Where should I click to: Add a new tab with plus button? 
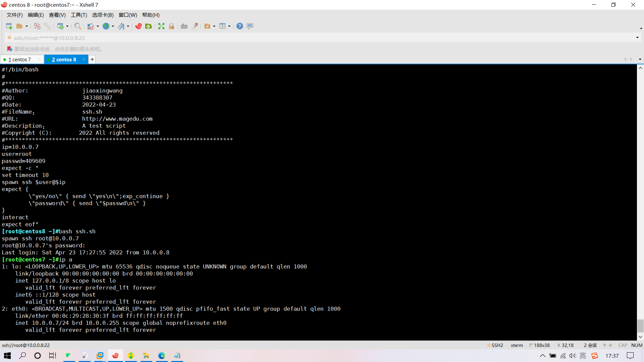(92, 59)
